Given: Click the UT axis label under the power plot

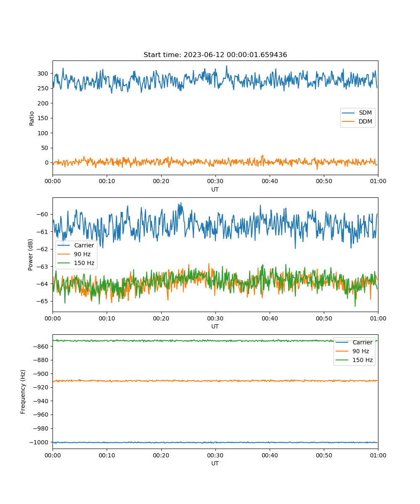Looking at the screenshot, I should point(215,326).
